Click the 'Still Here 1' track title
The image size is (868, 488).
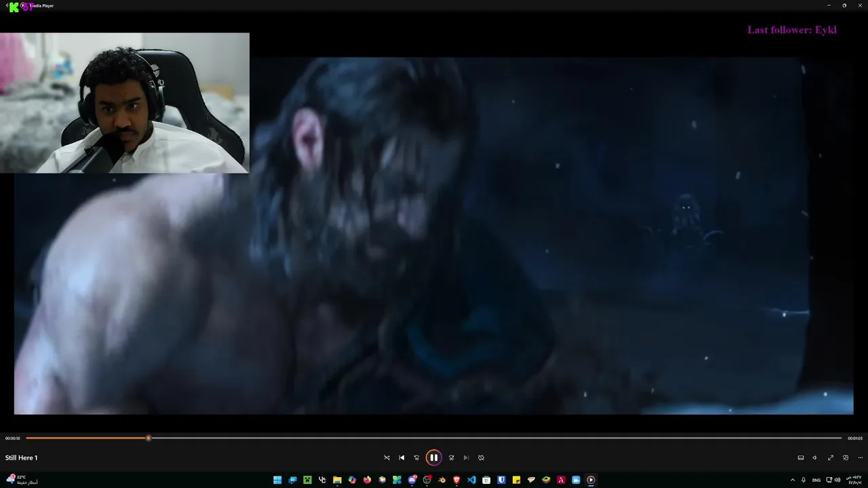coord(21,457)
